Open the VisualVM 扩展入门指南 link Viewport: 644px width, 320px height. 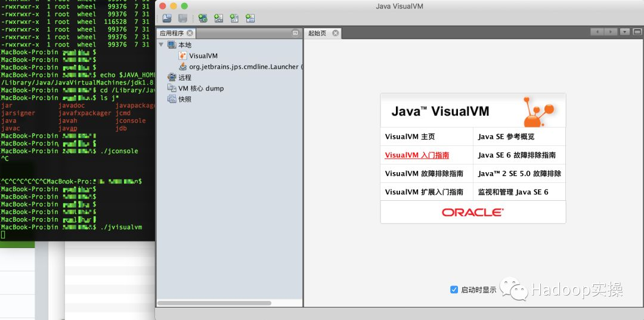coord(425,192)
